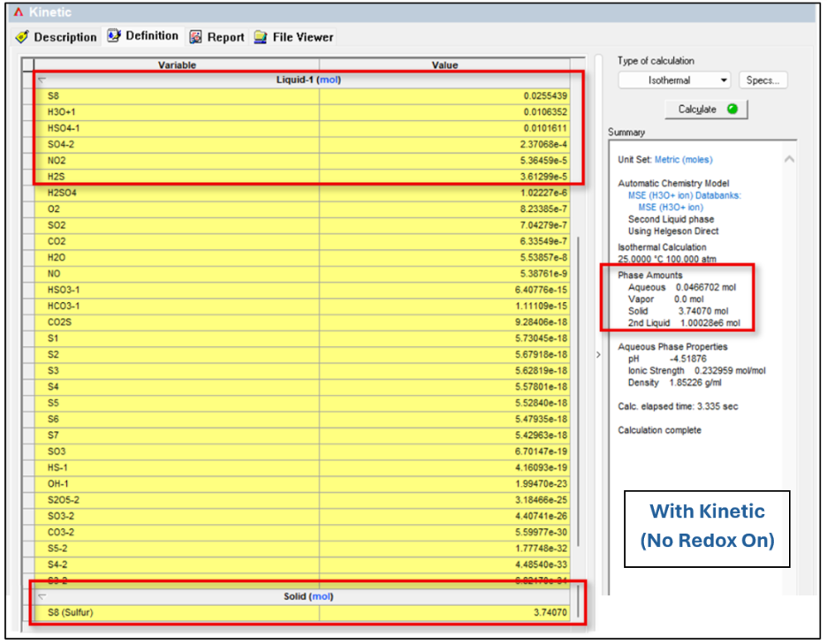The height and width of the screenshot is (644, 827).
Task: Click the mol unit link in Solid header
Action: click(x=322, y=596)
